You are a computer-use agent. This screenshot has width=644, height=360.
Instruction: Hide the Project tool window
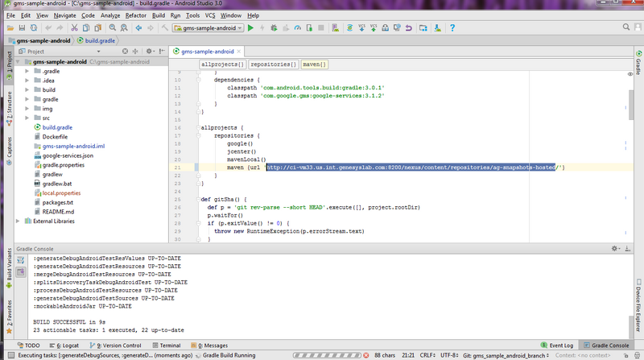162,52
